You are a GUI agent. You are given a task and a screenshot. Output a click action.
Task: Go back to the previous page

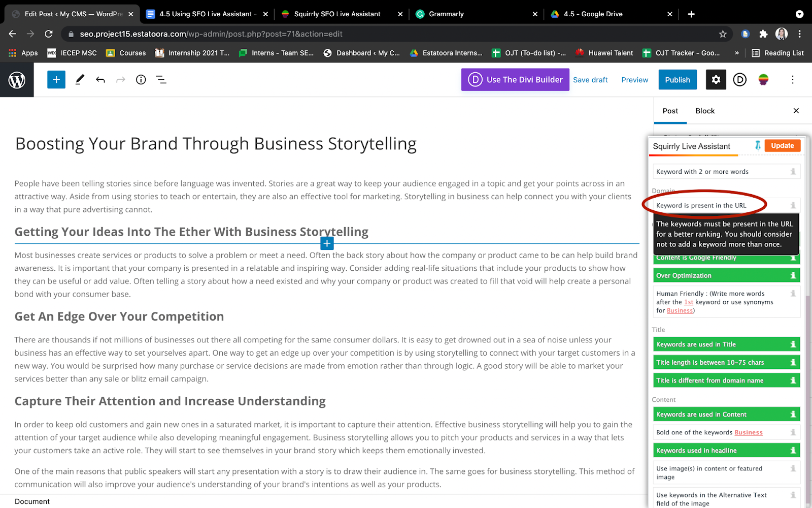coord(13,34)
